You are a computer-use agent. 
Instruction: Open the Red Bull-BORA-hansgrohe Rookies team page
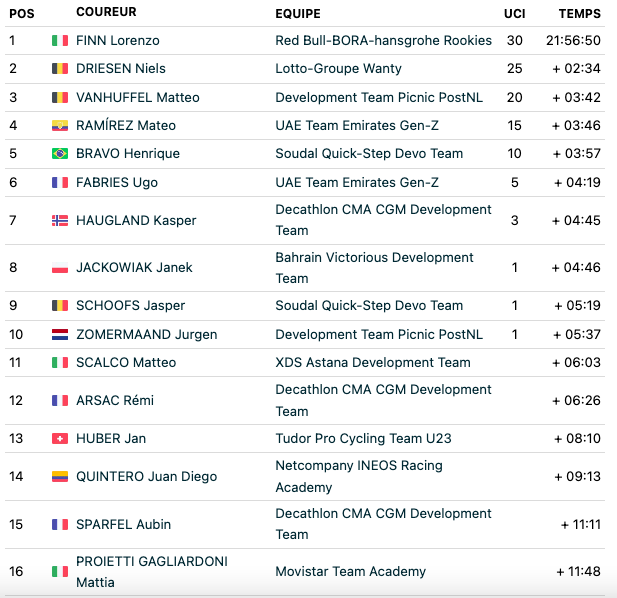384,41
